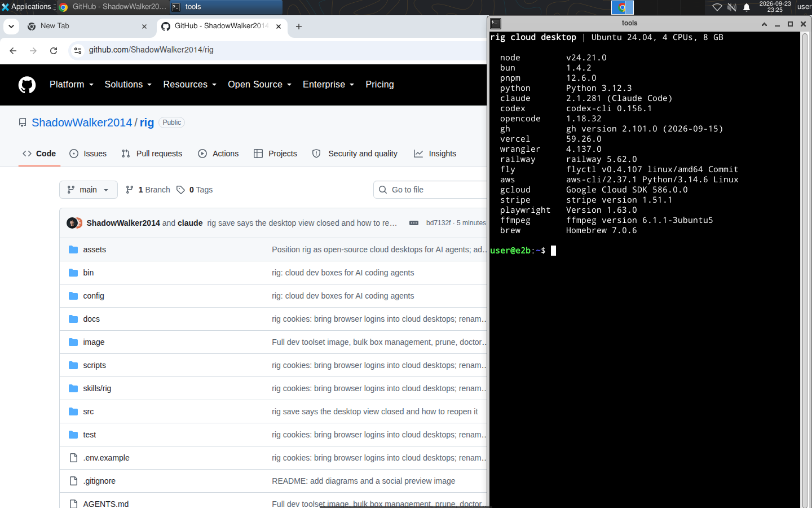Screen dimensions: 812x508
Task: Open .gitignore commit message about README diagrams
Action: (x=364, y=481)
